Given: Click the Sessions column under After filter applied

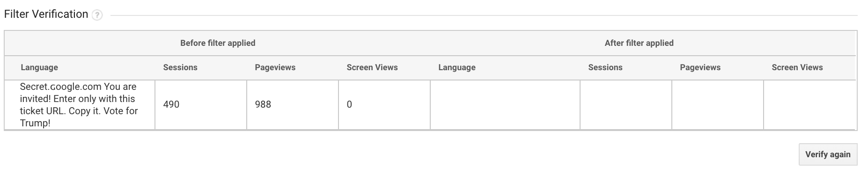Looking at the screenshot, I should tap(605, 67).
